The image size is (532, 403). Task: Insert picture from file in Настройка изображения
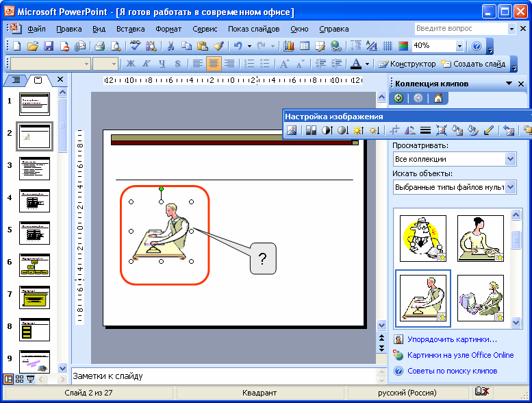pyautogui.click(x=292, y=130)
